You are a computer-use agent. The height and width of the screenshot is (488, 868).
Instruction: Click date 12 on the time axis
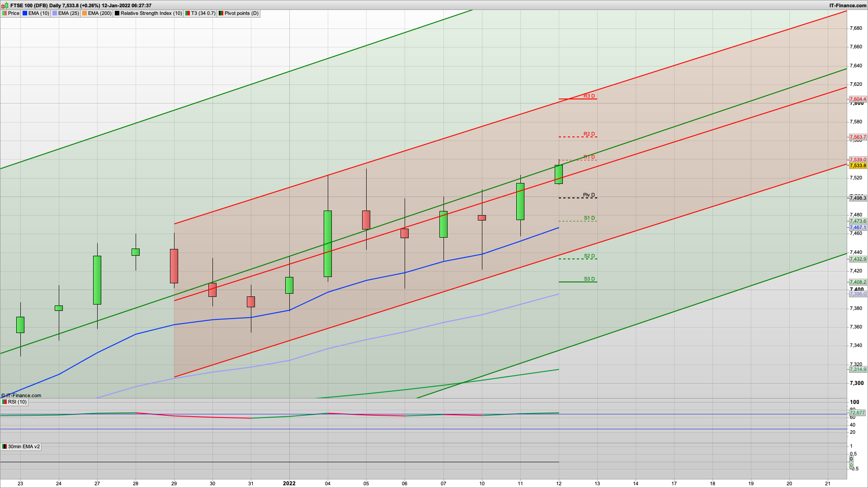point(559,483)
